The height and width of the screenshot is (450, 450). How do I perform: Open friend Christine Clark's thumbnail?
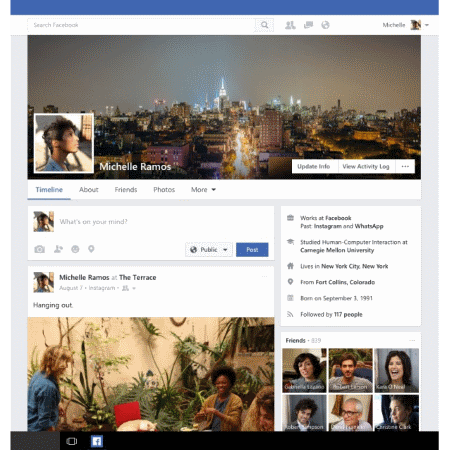(396, 413)
